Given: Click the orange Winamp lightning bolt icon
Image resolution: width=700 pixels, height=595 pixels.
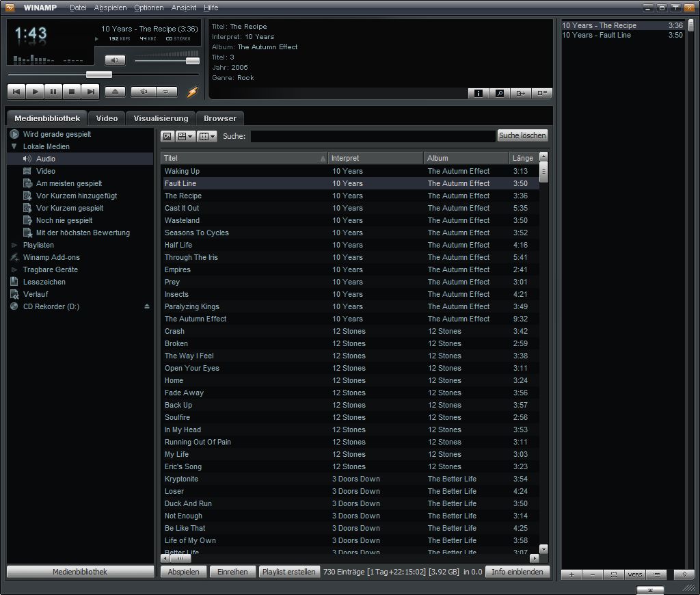Looking at the screenshot, I should [x=192, y=92].
